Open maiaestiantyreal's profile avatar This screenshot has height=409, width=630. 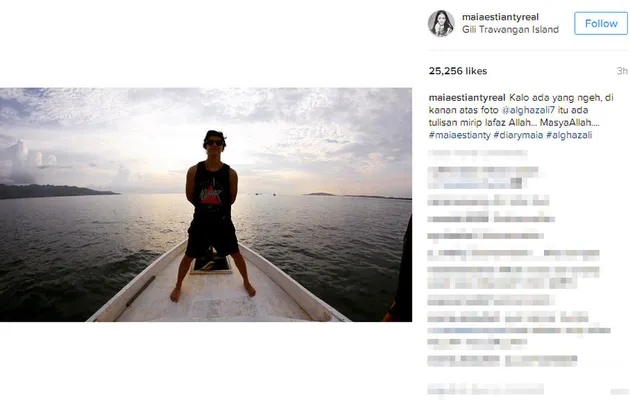pyautogui.click(x=441, y=23)
